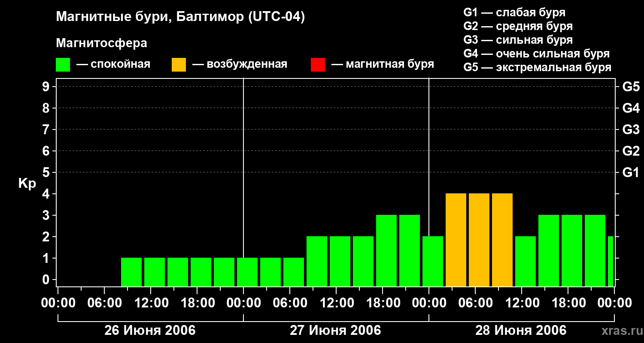Click the green bar crossing 27 June midnight line
The width and height of the screenshot is (644, 343).
[x=247, y=272]
